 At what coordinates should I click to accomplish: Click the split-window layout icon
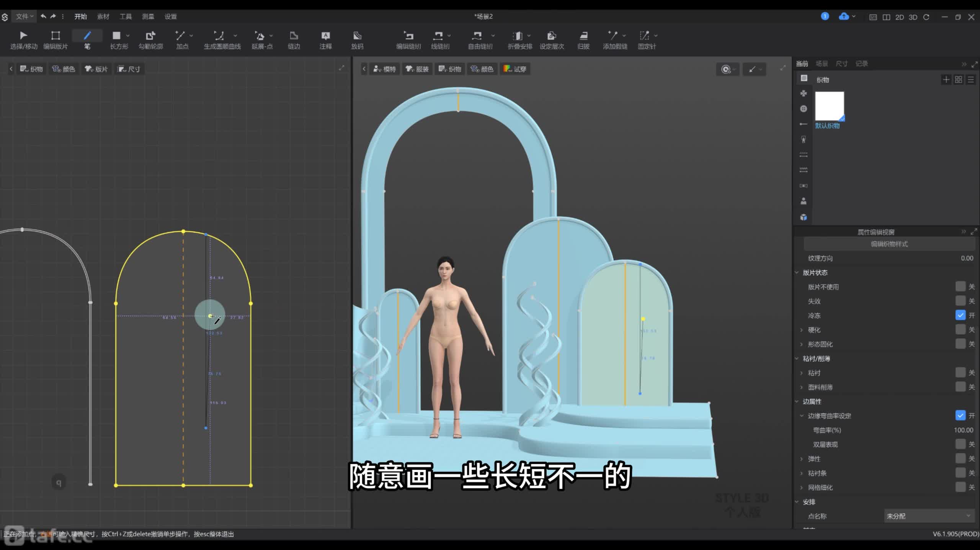[886, 17]
